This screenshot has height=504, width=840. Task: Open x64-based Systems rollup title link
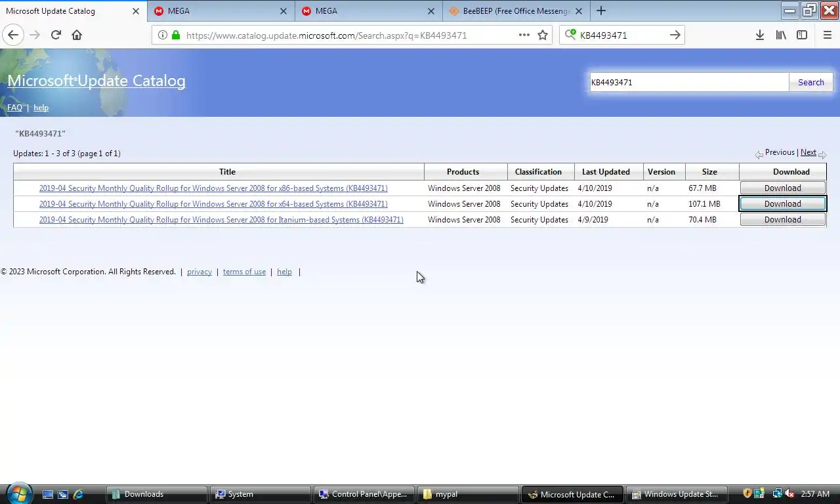point(213,203)
